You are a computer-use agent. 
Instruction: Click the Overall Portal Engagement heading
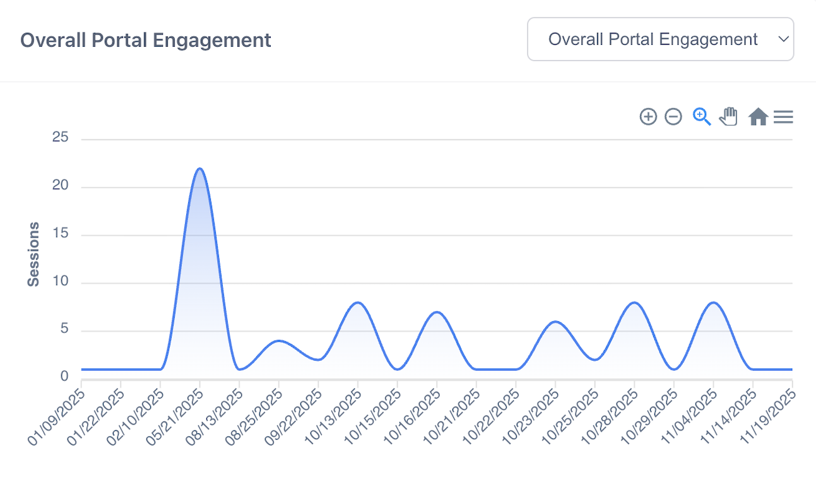click(146, 40)
